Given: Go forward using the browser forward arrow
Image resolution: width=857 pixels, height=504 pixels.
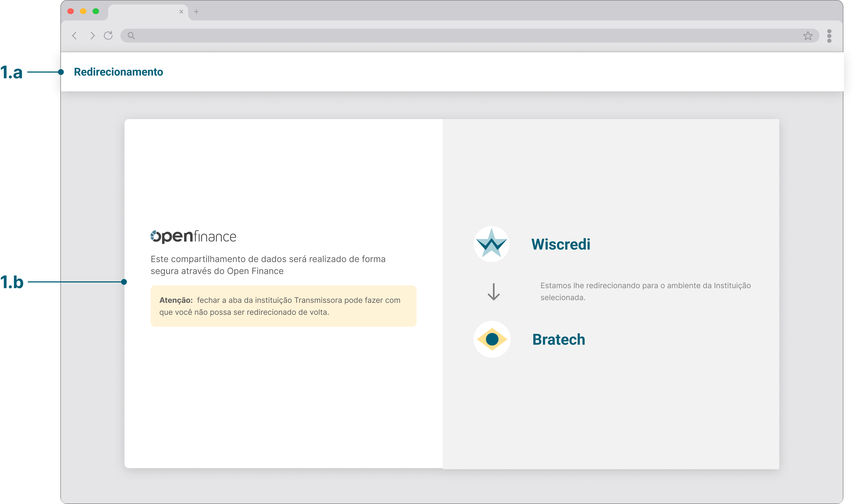Looking at the screenshot, I should tap(92, 36).
